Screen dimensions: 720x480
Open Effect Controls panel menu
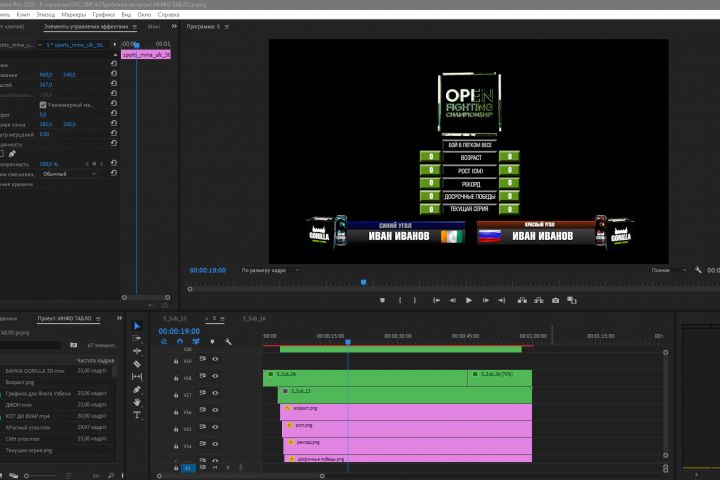[135, 27]
